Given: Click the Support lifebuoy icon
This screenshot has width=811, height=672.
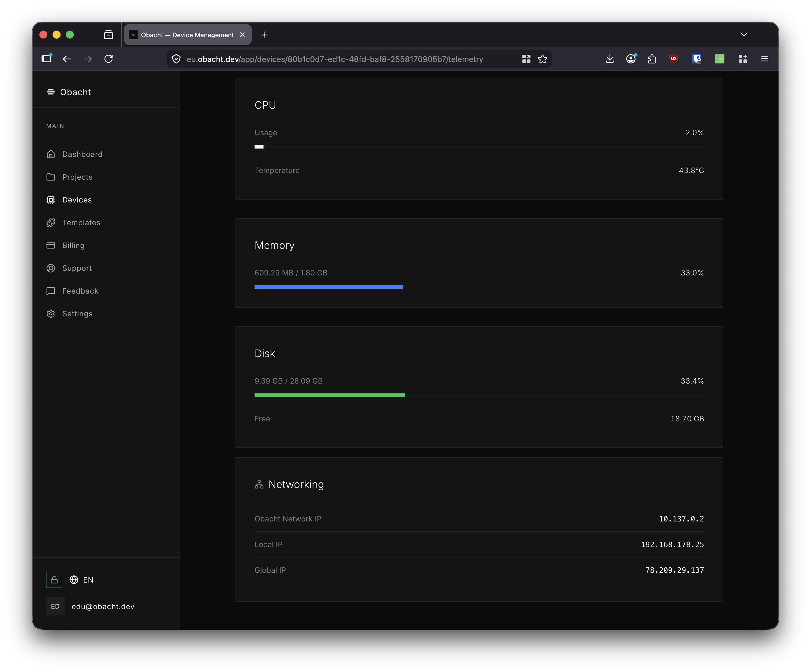Looking at the screenshot, I should pos(51,268).
